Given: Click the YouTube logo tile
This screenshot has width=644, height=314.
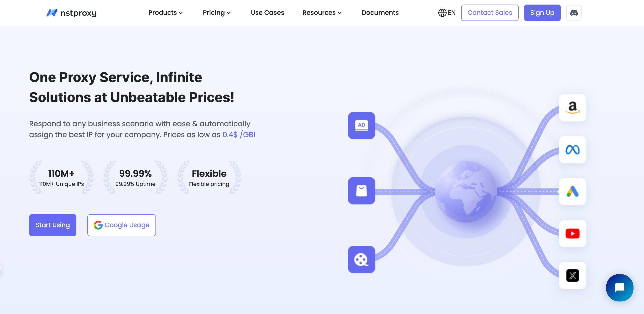Looking at the screenshot, I should click(572, 234).
